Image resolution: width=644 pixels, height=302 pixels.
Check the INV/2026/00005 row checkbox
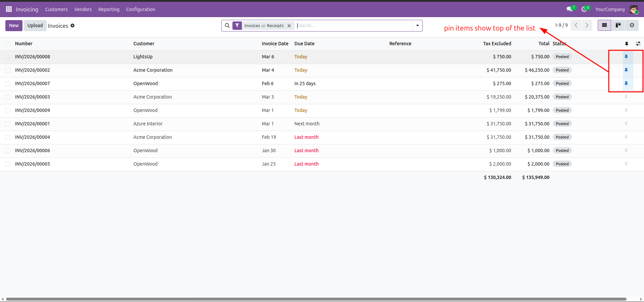coord(8,164)
